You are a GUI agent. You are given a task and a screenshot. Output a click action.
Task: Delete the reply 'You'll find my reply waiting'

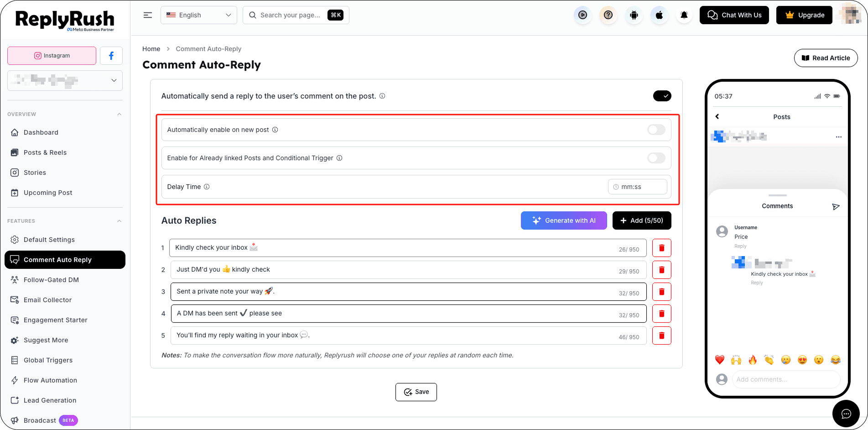coord(661,336)
